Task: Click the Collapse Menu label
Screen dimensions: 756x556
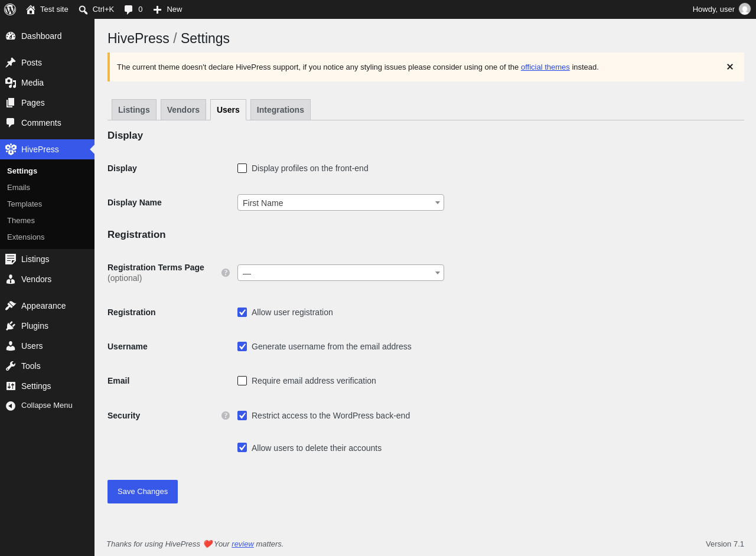Action: [47, 405]
